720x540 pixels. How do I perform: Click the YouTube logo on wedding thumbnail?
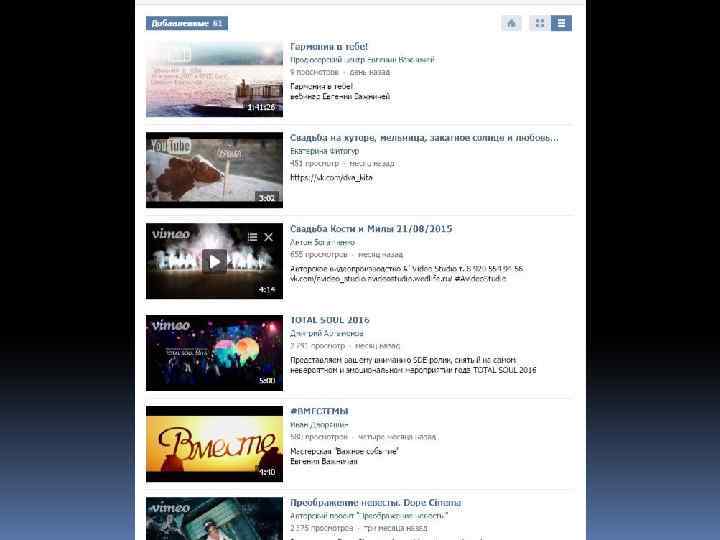pyautogui.click(x=171, y=146)
